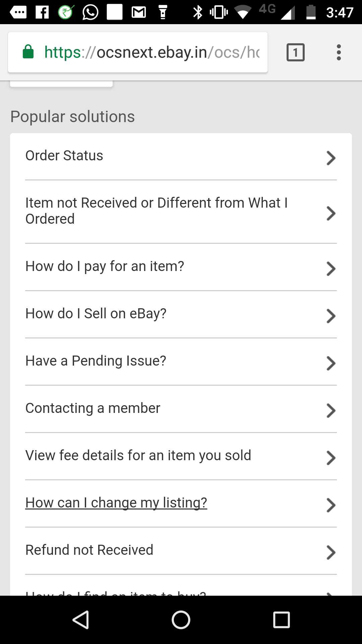Open Contacting a member help topic
Viewport: 362px width, 644px height.
point(93,408)
